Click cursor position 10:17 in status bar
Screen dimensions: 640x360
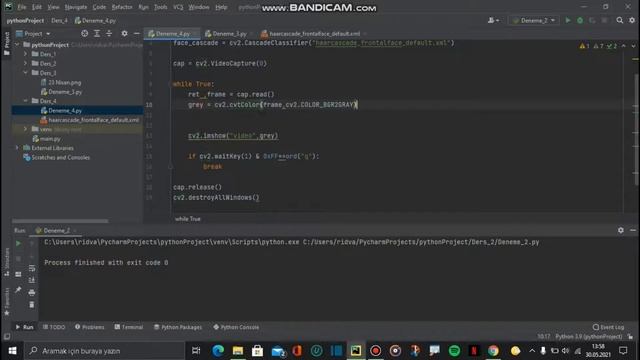[544, 336]
